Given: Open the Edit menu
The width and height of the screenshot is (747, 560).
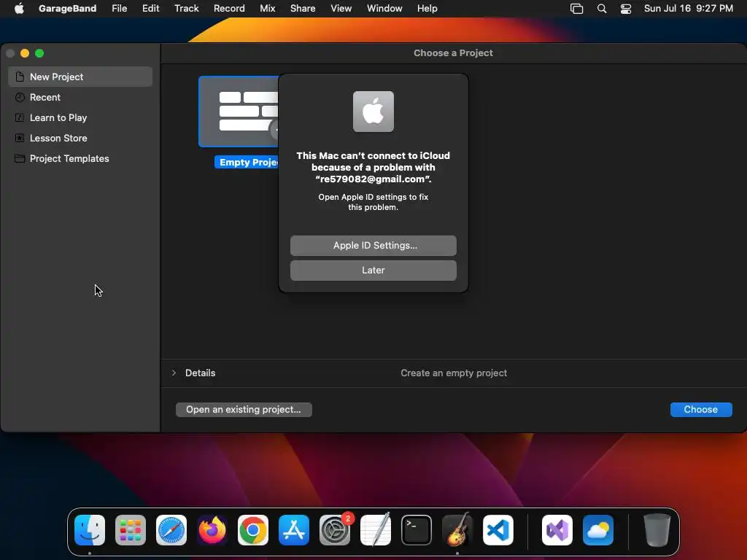Looking at the screenshot, I should tap(150, 8).
